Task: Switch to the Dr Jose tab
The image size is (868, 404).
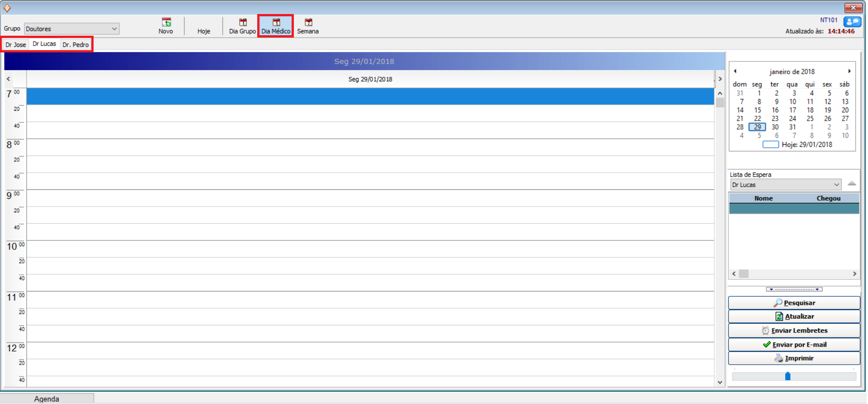Action: (x=16, y=45)
